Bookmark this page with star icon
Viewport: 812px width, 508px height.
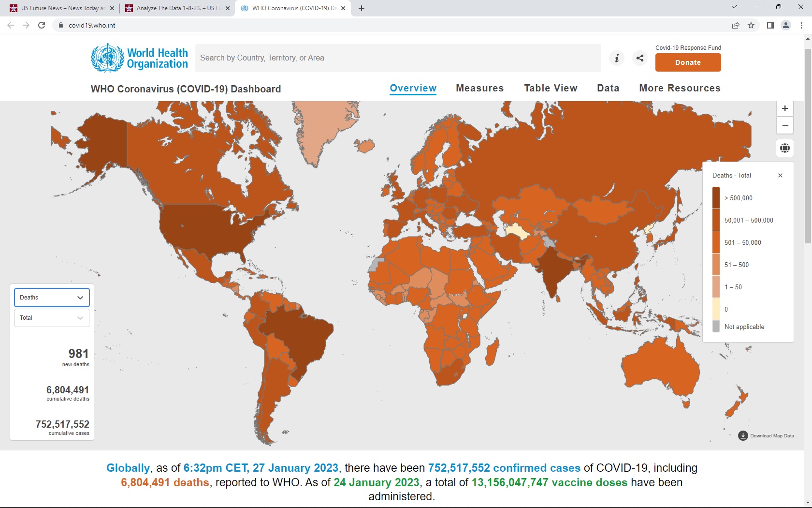click(751, 25)
